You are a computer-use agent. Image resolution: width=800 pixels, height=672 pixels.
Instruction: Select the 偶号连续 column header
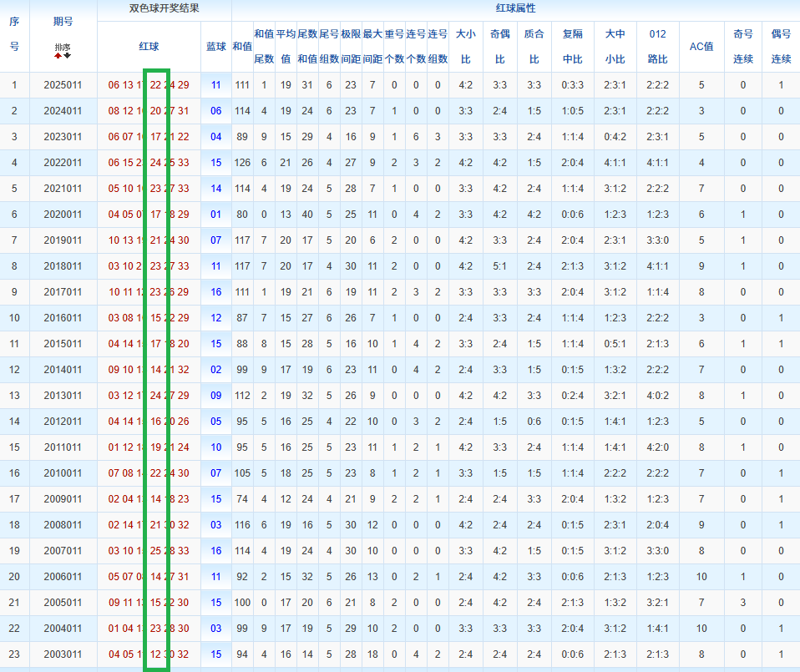[781, 47]
